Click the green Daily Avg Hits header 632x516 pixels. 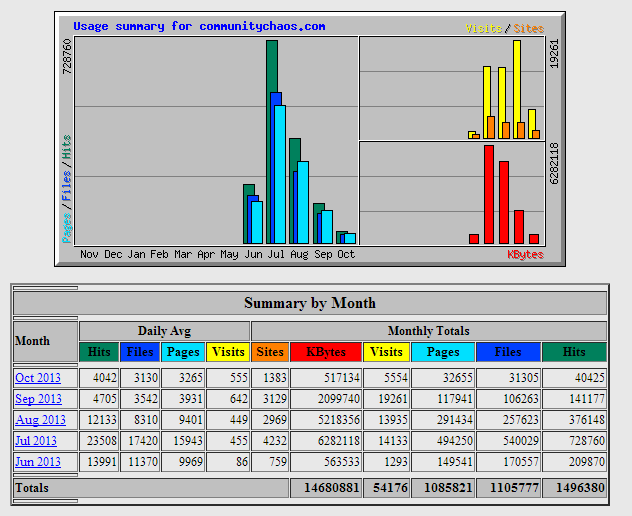[99, 352]
